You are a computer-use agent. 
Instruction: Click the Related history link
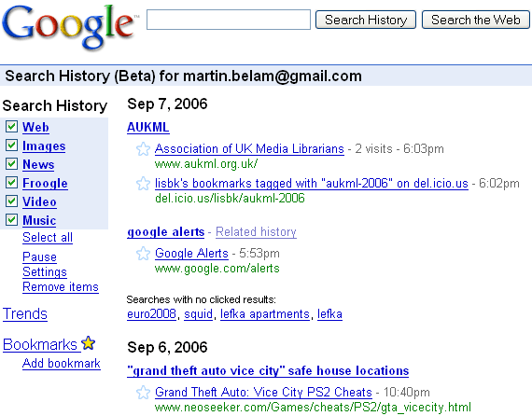256,232
